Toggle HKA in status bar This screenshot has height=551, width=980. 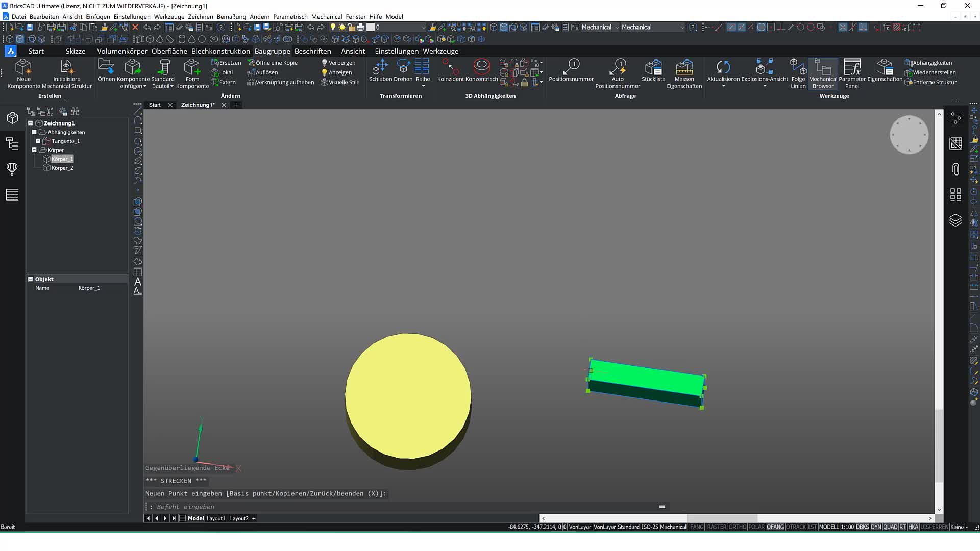913,527
